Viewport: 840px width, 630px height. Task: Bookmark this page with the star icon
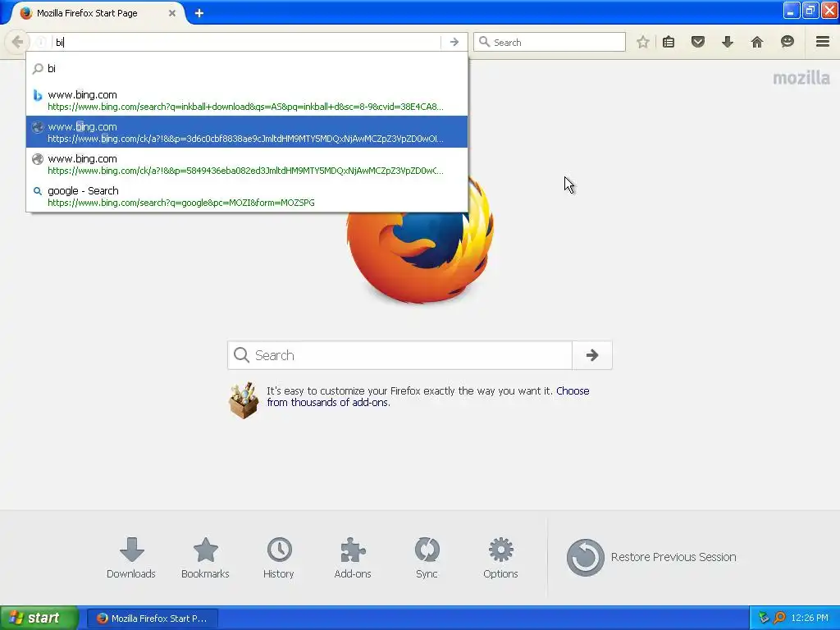[643, 42]
